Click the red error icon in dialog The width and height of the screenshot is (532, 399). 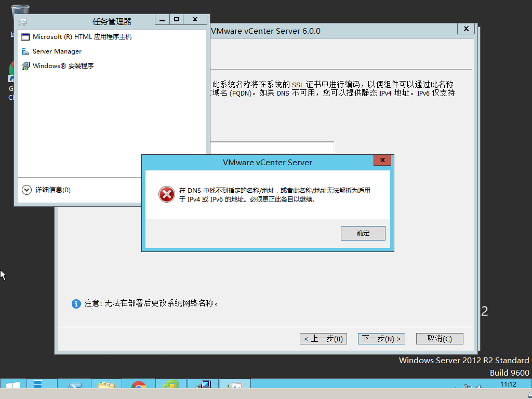click(167, 194)
